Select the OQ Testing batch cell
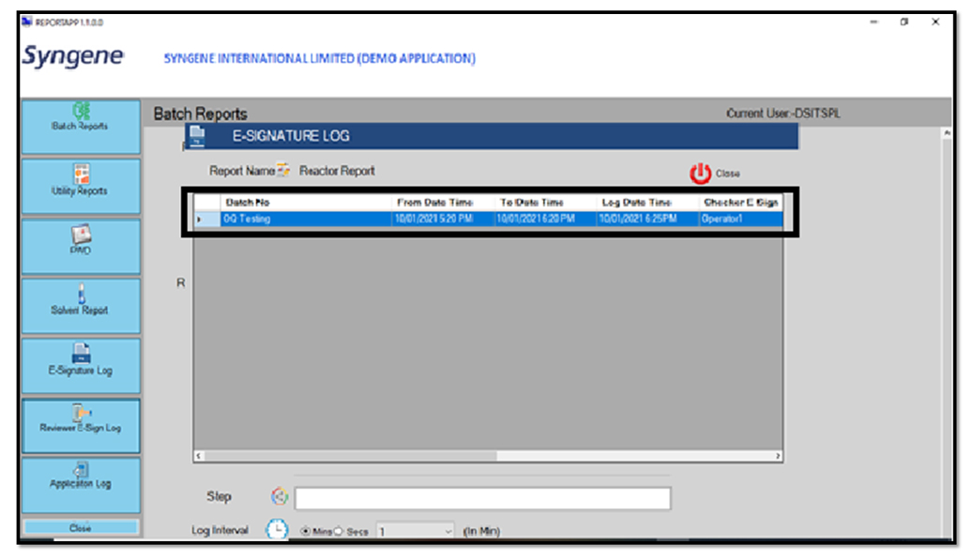973x560 pixels. 306,219
